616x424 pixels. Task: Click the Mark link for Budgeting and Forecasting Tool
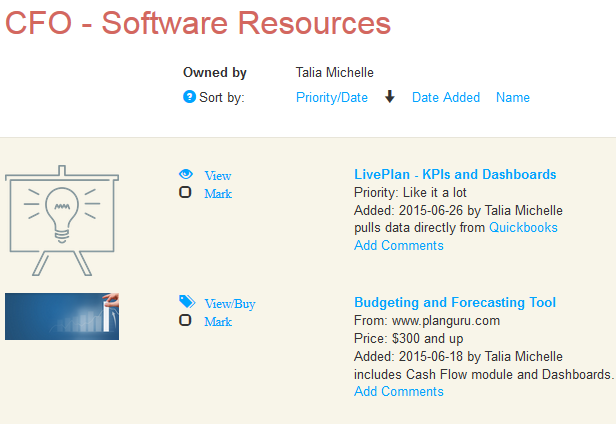point(218,322)
